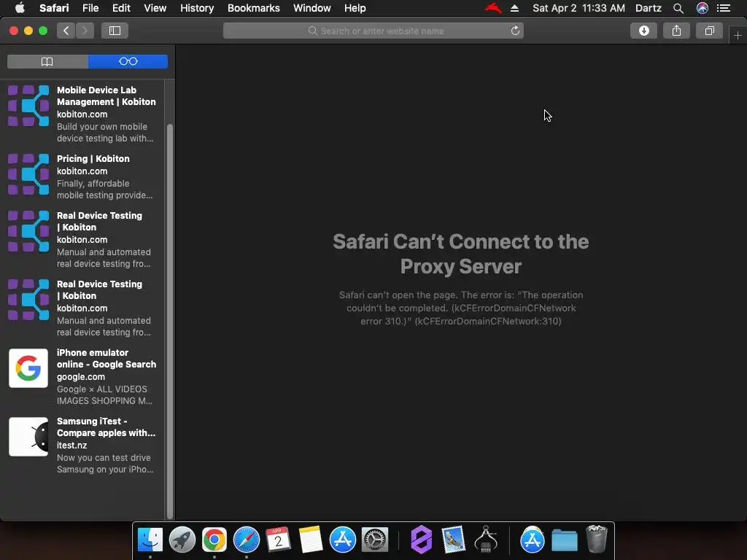Viewport: 747px width, 560px height.
Task: Click the forward navigation arrow
Action: [85, 31]
